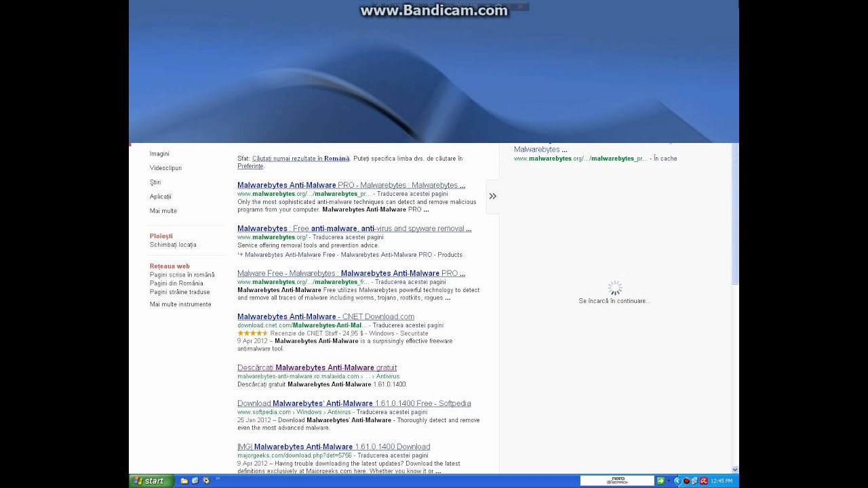Screen dimensions: 868x488
Task: Select Rețeaua web filter
Action: pyautogui.click(x=170, y=266)
